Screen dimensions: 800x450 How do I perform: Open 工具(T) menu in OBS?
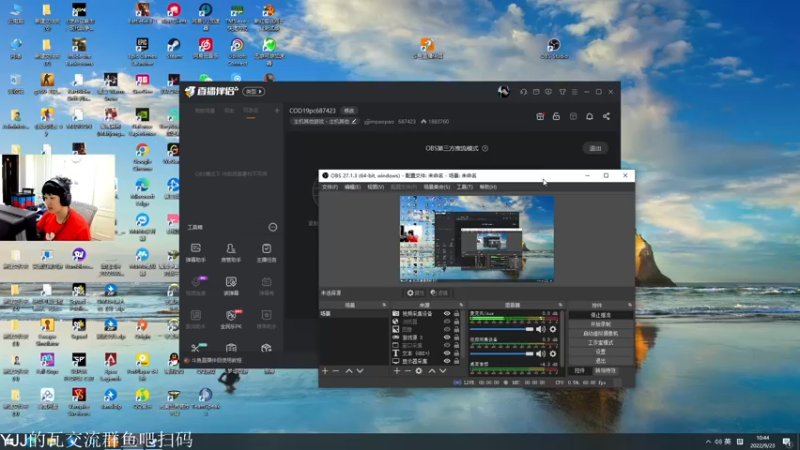click(x=464, y=187)
